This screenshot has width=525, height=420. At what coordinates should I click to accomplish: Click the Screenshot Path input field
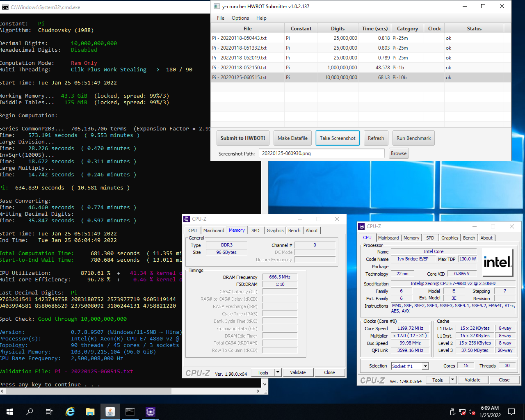(322, 153)
